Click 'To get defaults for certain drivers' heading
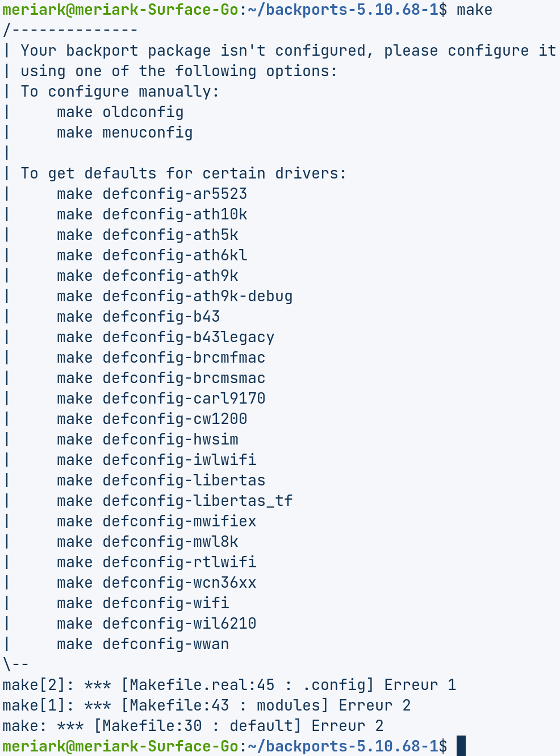The width and height of the screenshot is (560, 756). (x=183, y=173)
